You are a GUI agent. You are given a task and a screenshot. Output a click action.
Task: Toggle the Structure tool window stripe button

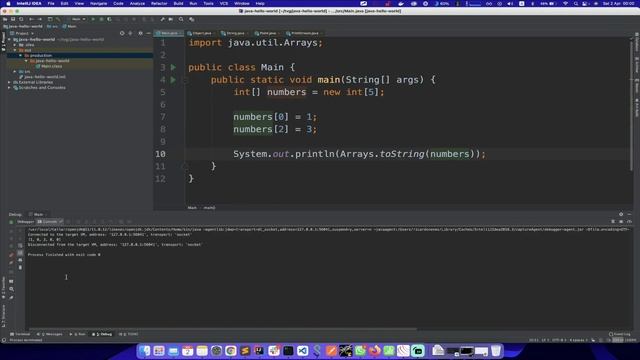pyautogui.click(x=3, y=317)
